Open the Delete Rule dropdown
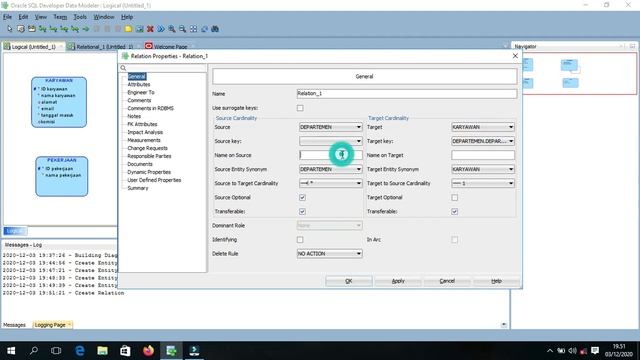640x360 pixels. point(330,254)
